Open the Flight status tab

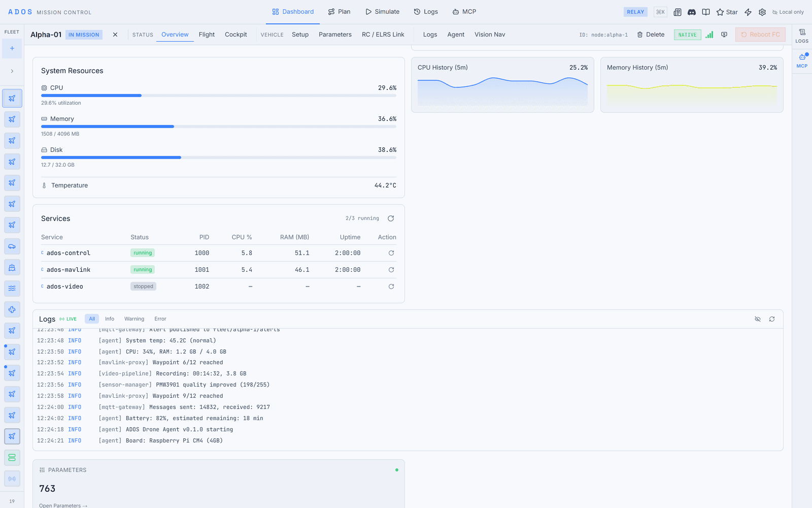pyautogui.click(x=207, y=35)
